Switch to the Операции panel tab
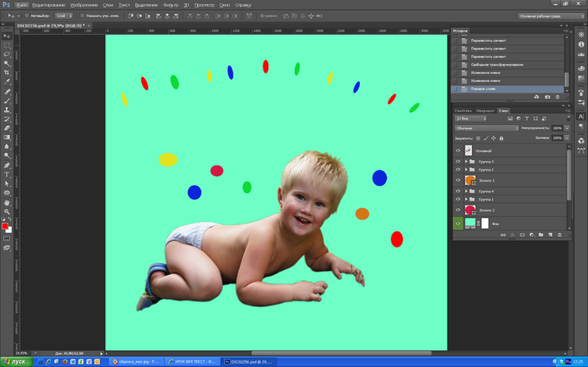This screenshot has height=367, width=588. (485, 111)
